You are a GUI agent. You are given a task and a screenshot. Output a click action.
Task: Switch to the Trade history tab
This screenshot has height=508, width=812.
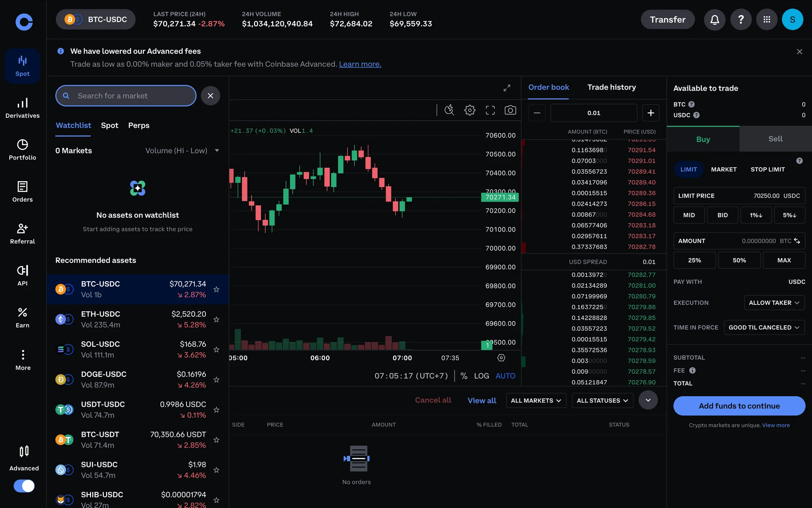pyautogui.click(x=611, y=87)
